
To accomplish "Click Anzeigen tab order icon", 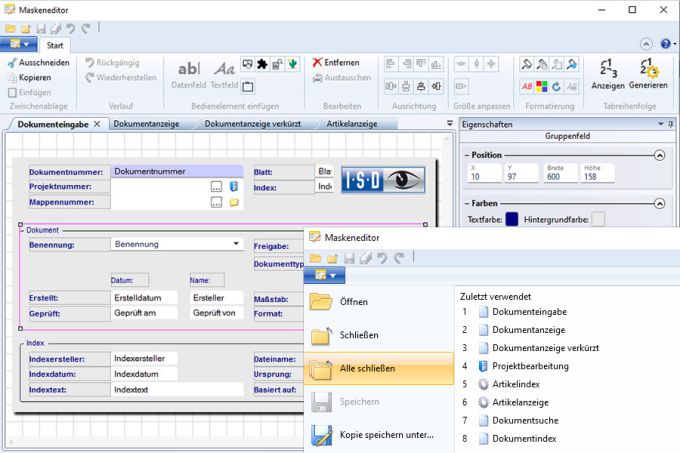I will 607,70.
